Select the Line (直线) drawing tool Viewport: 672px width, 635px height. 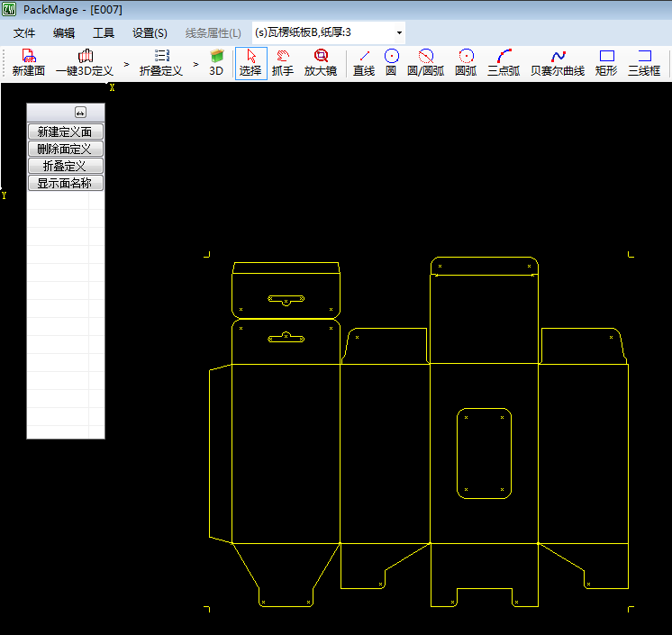(364, 63)
